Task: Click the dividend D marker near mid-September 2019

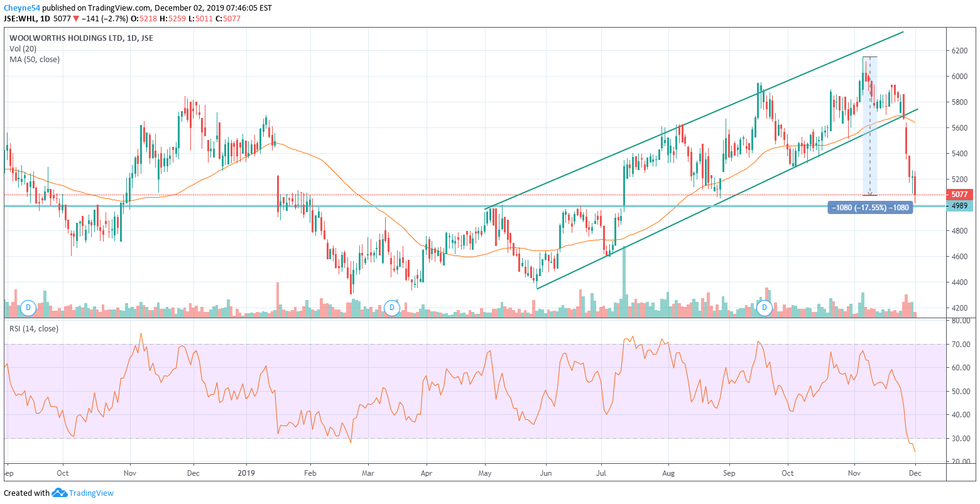Action: tap(765, 308)
